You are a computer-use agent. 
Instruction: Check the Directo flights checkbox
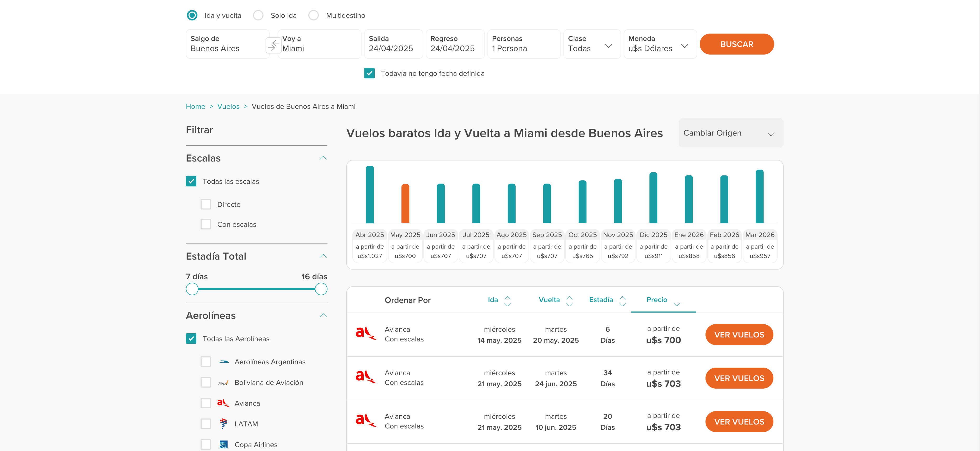pos(206,204)
